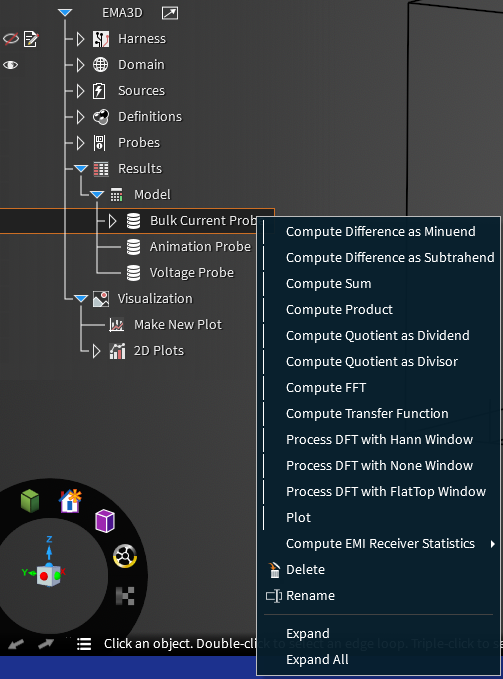Choose Compute Difference as Minuend
The width and height of the screenshot is (503, 679).
pos(380,232)
